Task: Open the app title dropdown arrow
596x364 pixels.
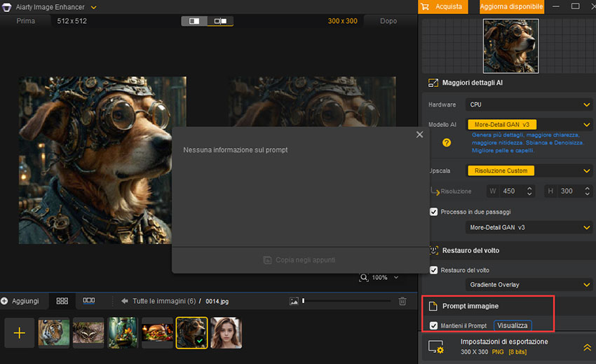Action: tap(93, 7)
